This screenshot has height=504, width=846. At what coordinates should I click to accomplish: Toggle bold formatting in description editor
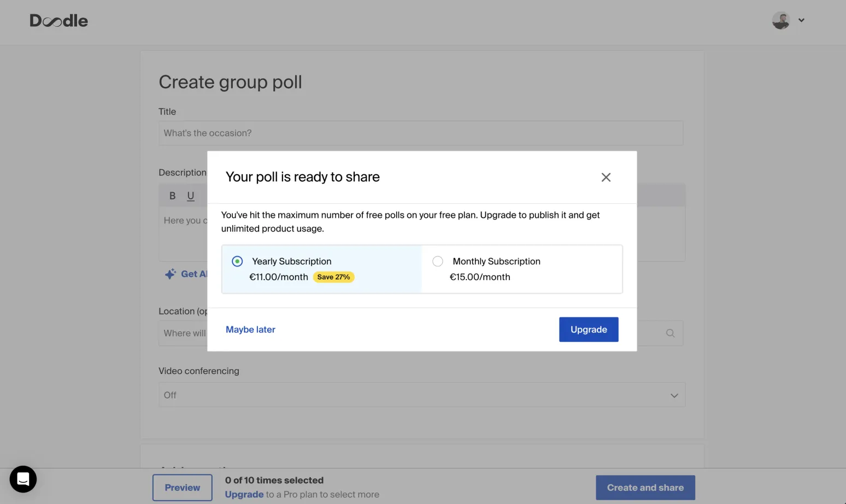click(172, 195)
